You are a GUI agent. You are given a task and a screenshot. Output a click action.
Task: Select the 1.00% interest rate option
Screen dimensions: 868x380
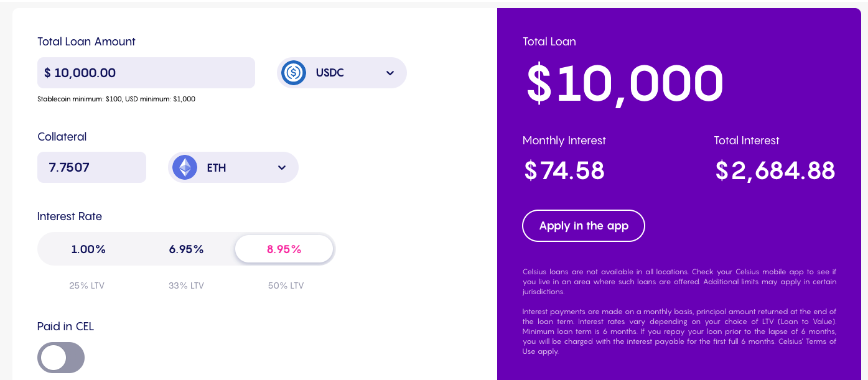pos(88,249)
